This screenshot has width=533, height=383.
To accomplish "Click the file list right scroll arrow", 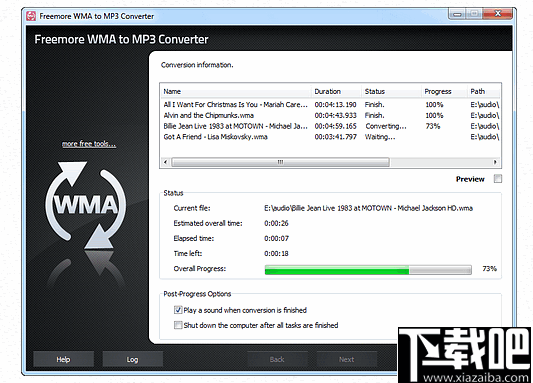I will coord(495,162).
